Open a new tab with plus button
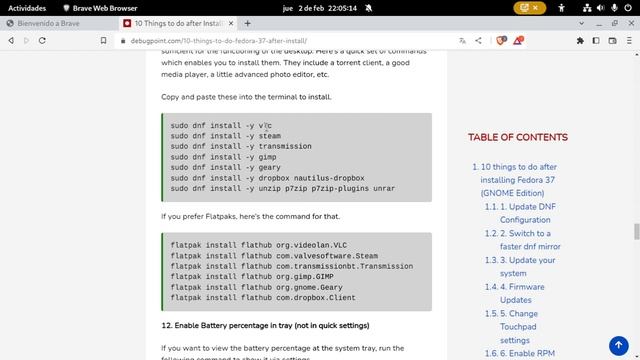Image resolution: width=640 pixels, height=360 pixels. 247,23
